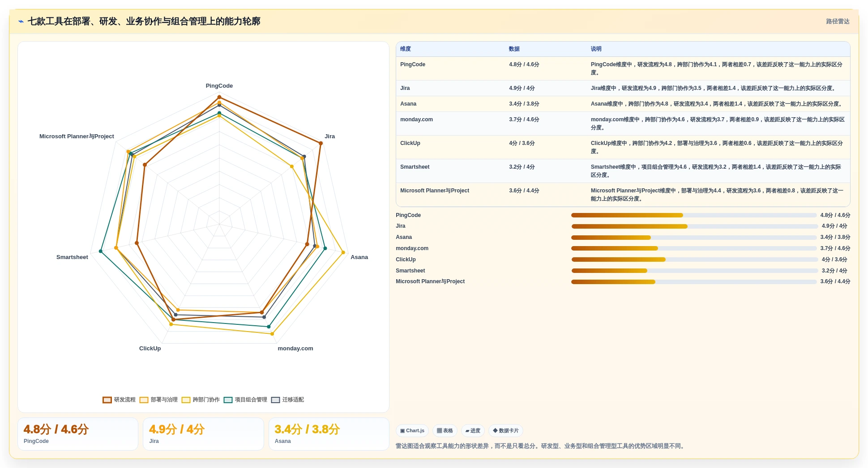Viewport: 868px width, 468px height.
Task: Click the 数据 column header
Action: (x=514, y=49)
